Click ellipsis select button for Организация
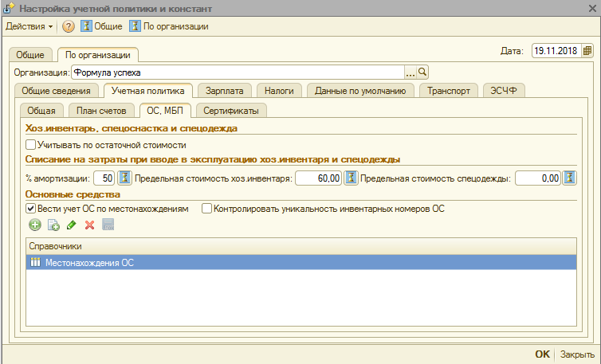The height and width of the screenshot is (364, 601). 410,71
